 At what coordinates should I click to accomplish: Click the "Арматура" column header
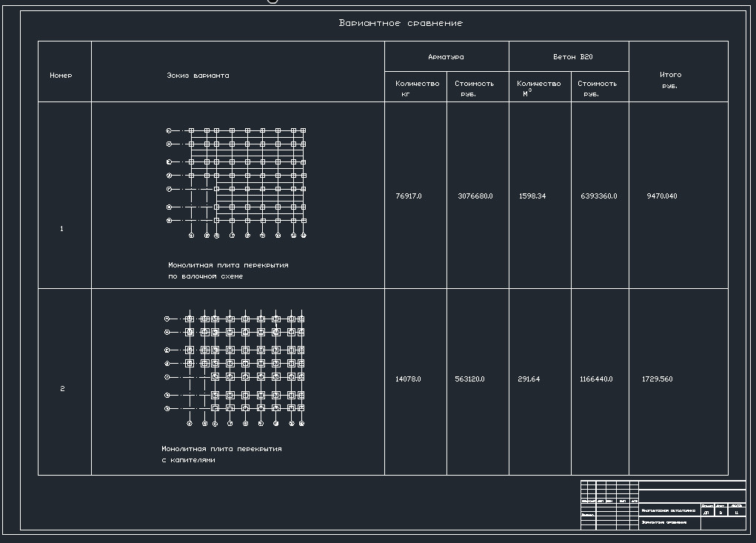pos(446,57)
